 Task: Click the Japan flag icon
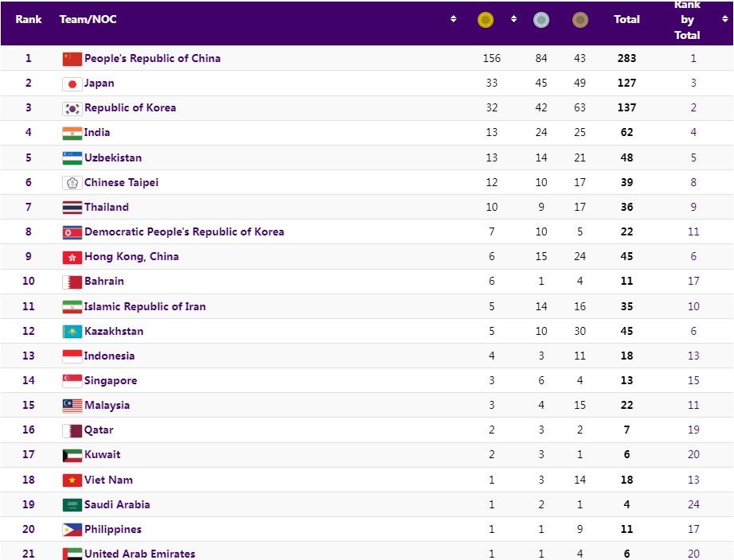point(72,84)
